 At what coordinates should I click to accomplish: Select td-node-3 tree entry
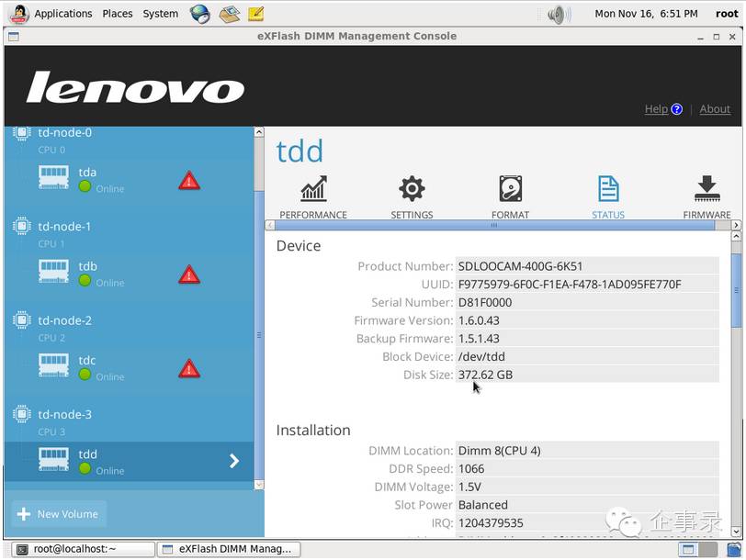coord(64,415)
